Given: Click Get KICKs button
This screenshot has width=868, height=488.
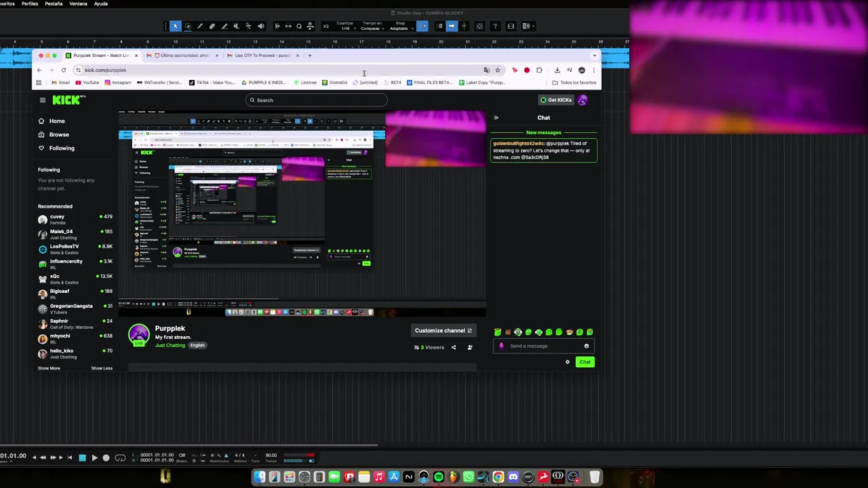Looking at the screenshot, I should click(x=556, y=100).
